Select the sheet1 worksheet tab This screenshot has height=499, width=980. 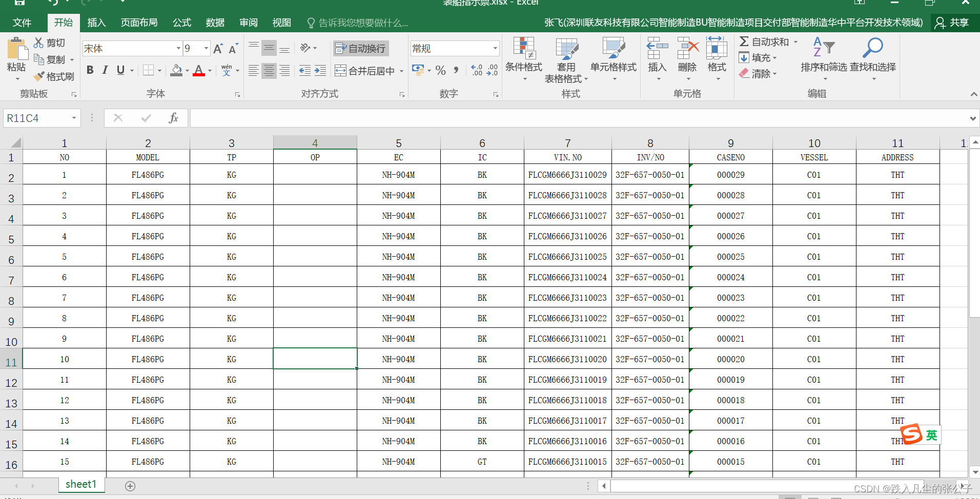point(81,484)
